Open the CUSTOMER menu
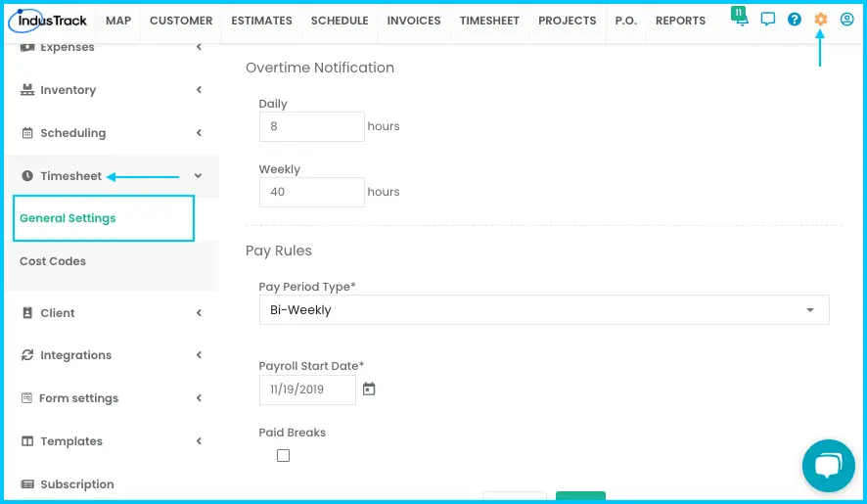Image resolution: width=867 pixels, height=504 pixels. [181, 21]
